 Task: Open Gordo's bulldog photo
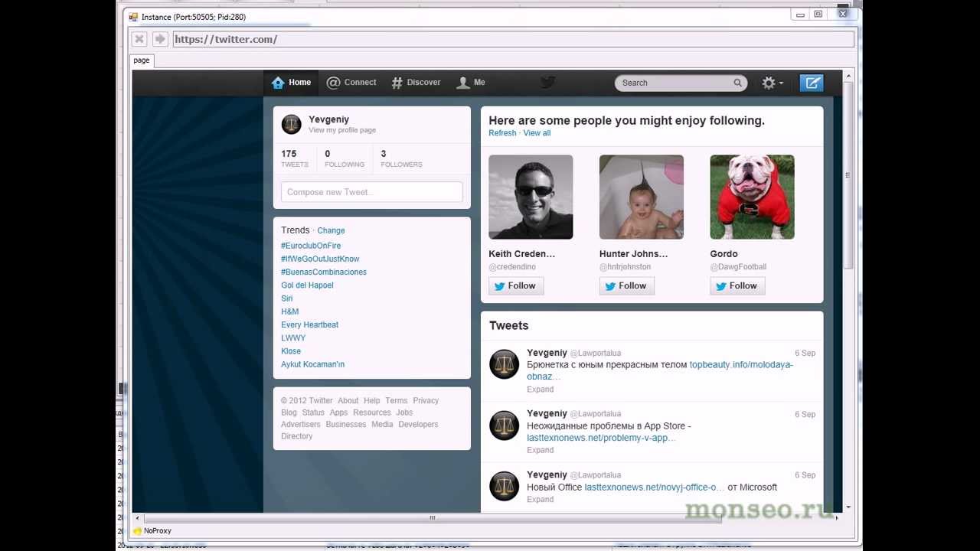point(752,197)
